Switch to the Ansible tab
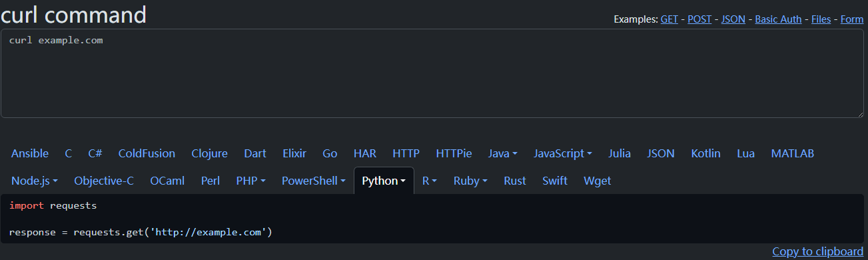Image resolution: width=868 pixels, height=260 pixels. point(30,153)
